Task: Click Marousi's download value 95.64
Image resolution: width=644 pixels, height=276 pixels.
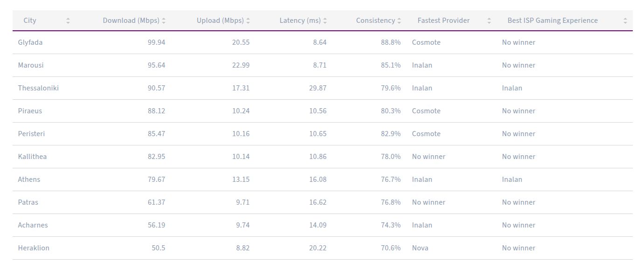Action: (156, 65)
